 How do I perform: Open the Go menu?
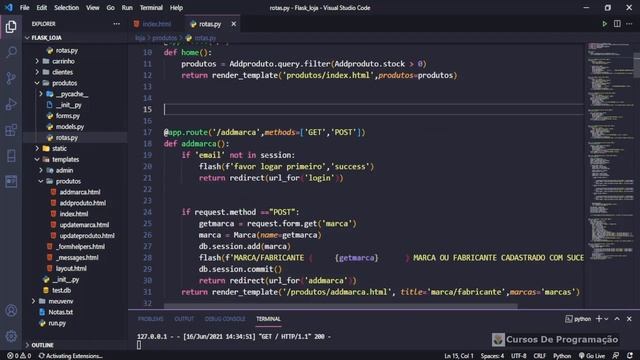(111, 7)
